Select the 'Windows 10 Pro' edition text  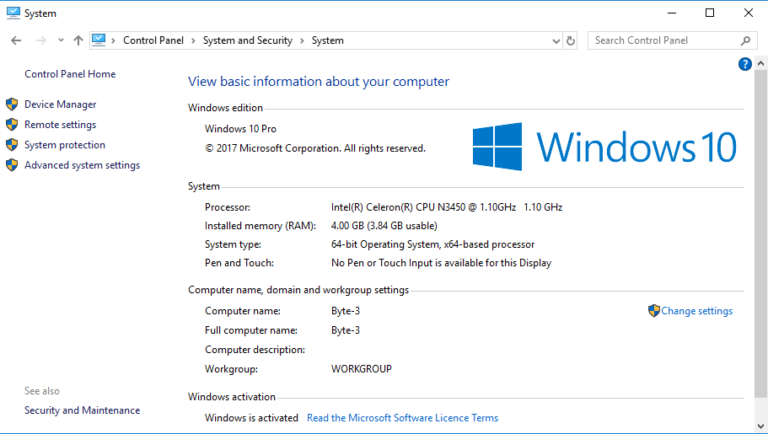point(240,129)
